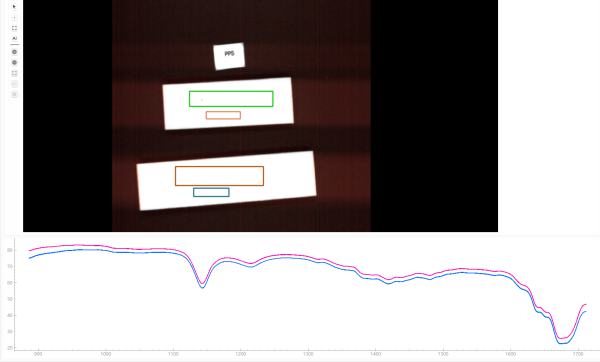Image resolution: width=600 pixels, height=362 pixels.
Task: Click the PPS labeled sample
Action: tap(229, 56)
